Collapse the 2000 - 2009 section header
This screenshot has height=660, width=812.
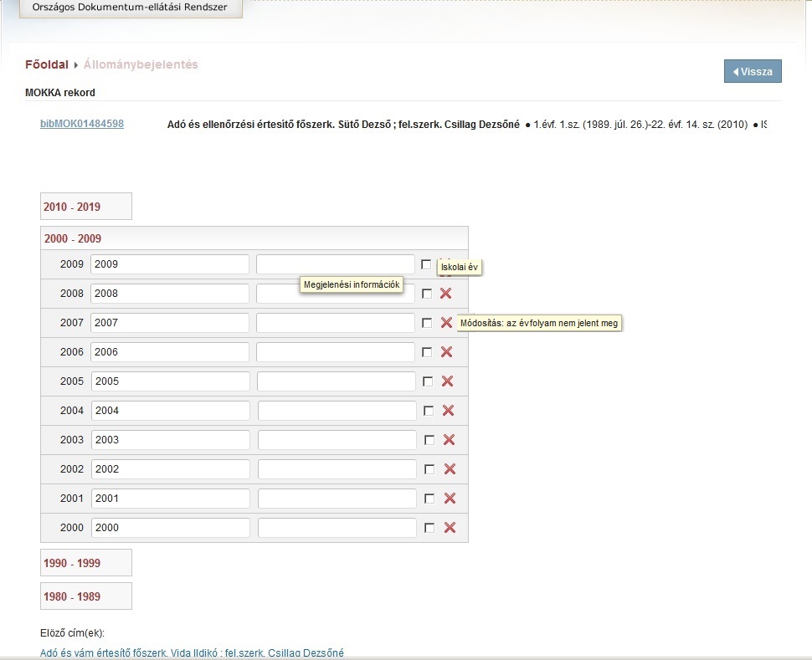point(73,238)
